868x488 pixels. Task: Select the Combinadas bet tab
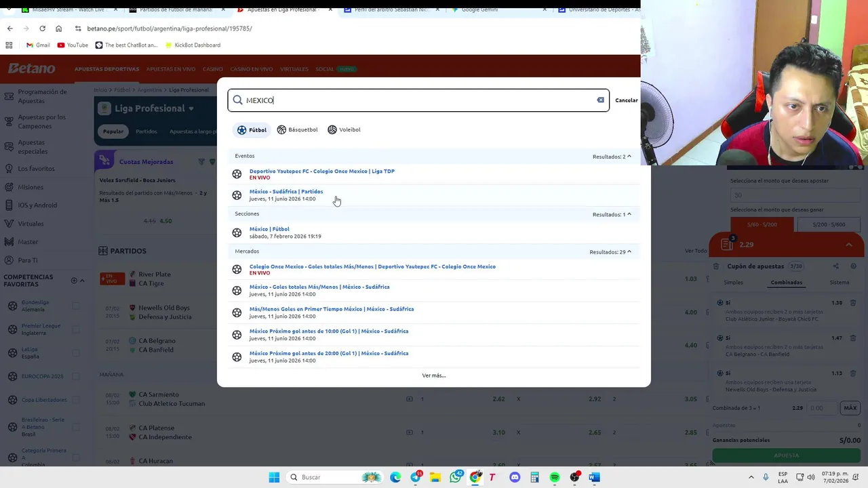tap(787, 283)
